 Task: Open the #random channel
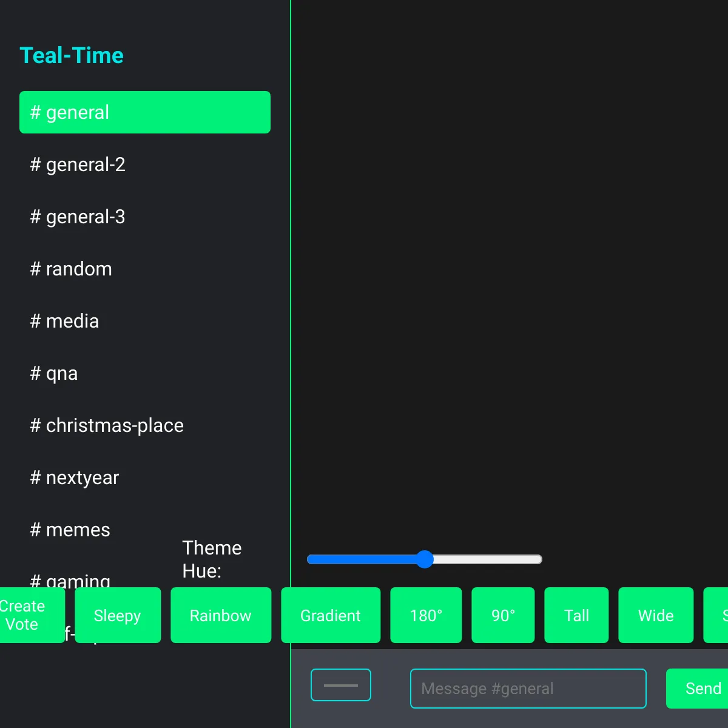click(71, 269)
